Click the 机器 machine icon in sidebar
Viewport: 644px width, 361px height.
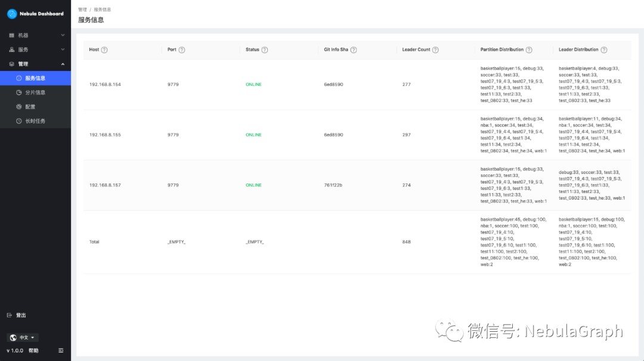(11, 35)
